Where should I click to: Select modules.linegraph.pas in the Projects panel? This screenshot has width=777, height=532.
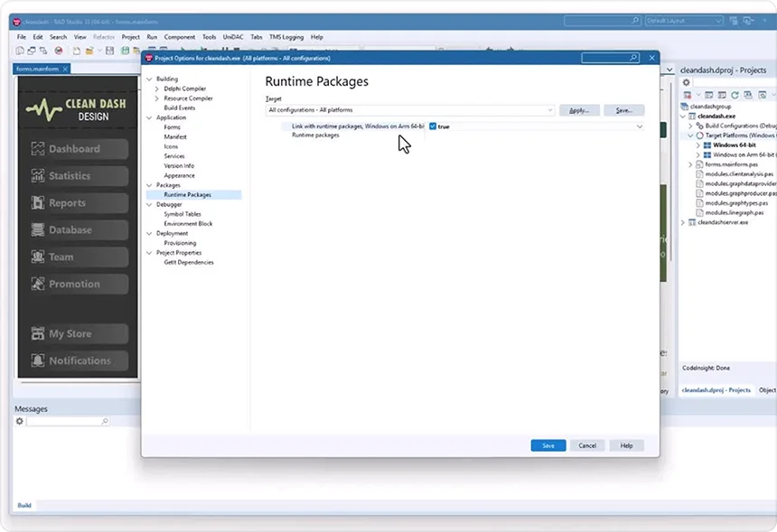click(734, 212)
